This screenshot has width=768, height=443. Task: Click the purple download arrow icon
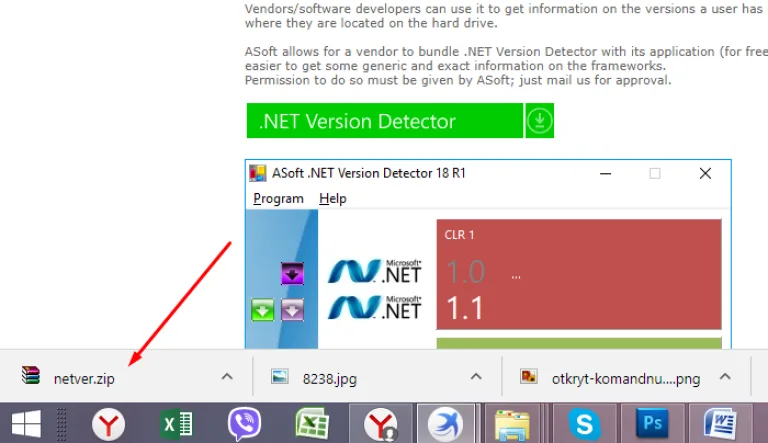pos(292,273)
